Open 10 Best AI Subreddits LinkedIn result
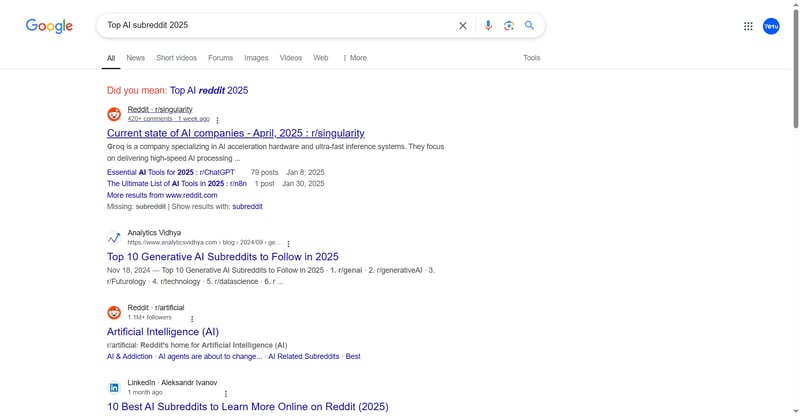 point(248,407)
